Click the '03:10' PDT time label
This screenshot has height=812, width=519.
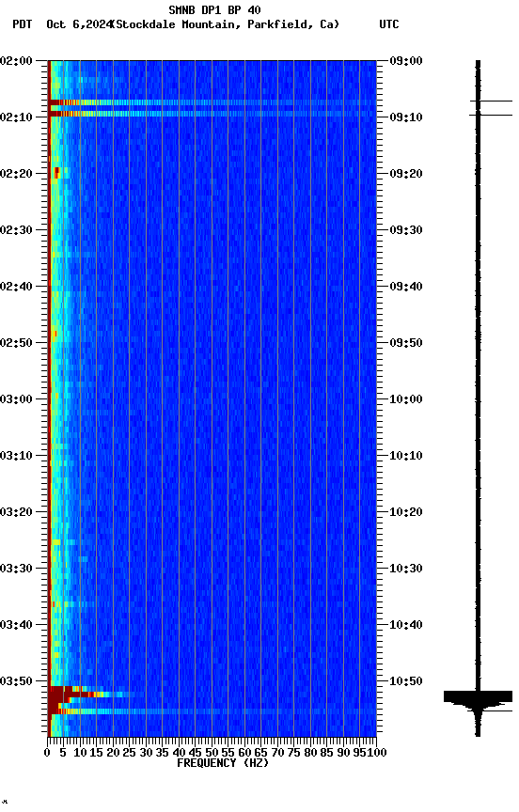[x=16, y=456]
